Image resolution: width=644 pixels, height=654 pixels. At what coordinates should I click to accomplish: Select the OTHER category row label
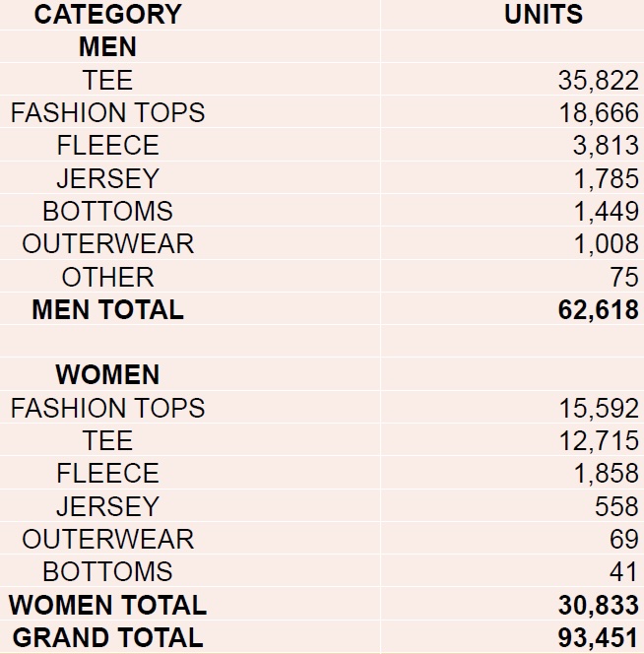(107, 277)
